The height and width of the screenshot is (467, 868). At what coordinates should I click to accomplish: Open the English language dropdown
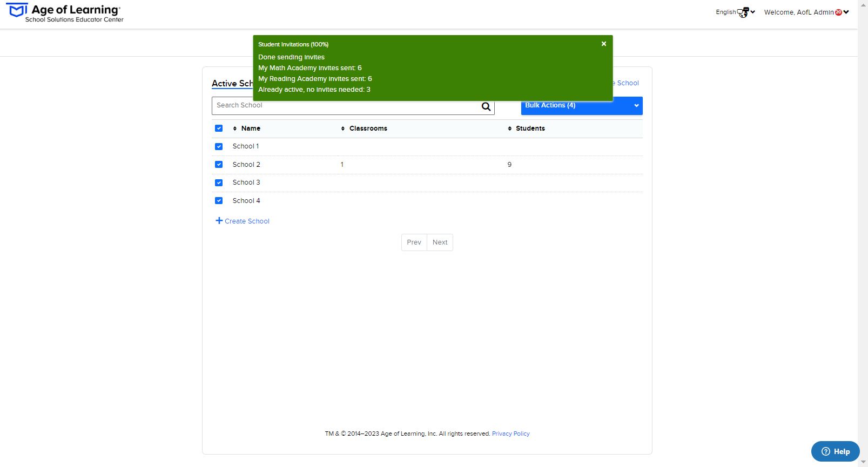pos(735,12)
